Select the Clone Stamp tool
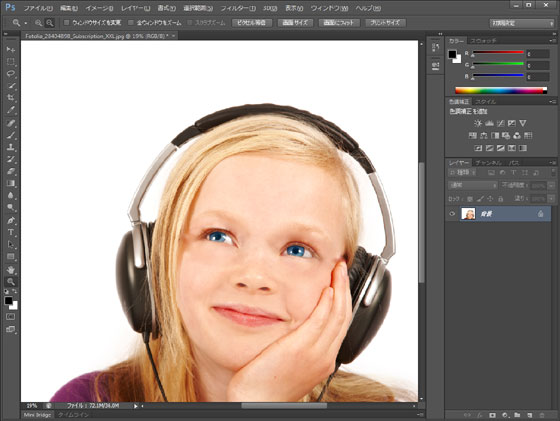Screen dimensions: 560x421 pyautogui.click(x=11, y=147)
